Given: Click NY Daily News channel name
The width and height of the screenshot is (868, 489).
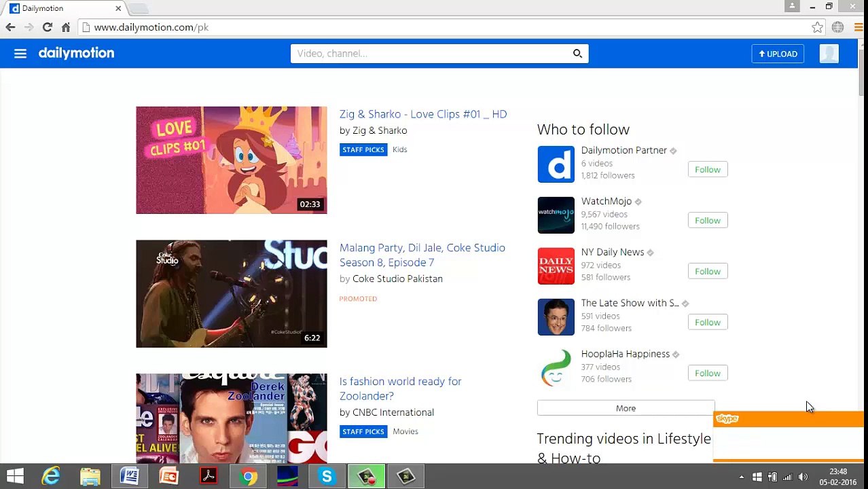Looking at the screenshot, I should 613,252.
